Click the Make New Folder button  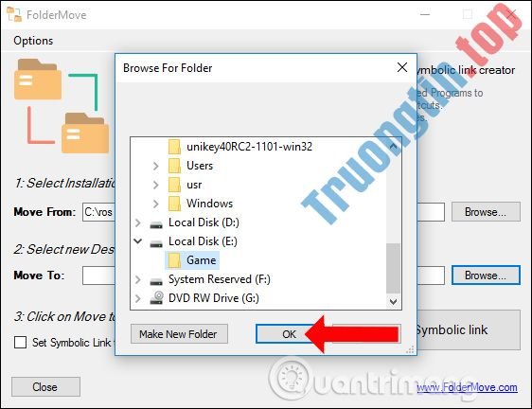click(179, 334)
